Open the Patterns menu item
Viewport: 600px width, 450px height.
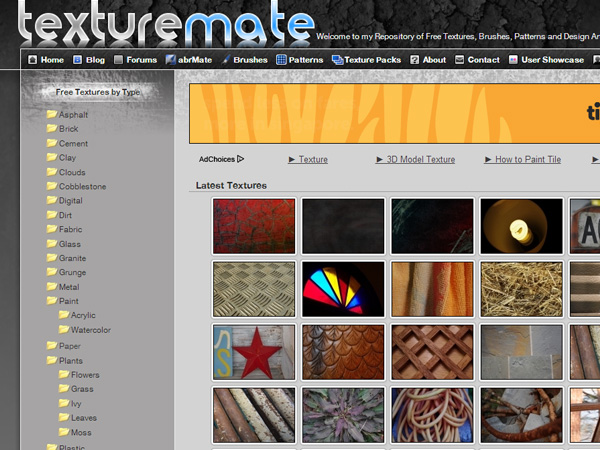click(x=306, y=60)
